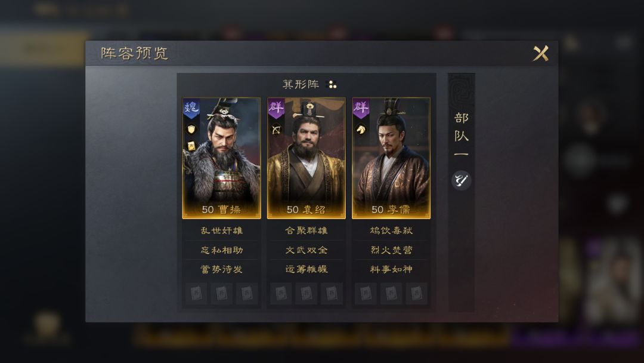
Task: Click the shield troop icon on 曹操's card
Action: [191, 130]
